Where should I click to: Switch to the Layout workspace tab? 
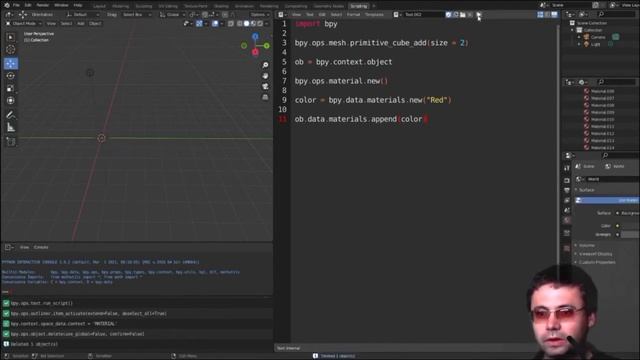(99, 6)
